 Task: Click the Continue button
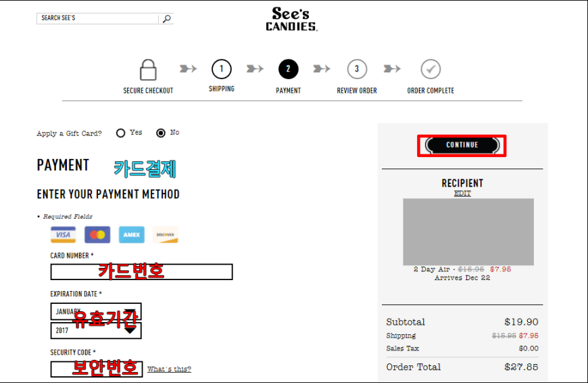462,145
